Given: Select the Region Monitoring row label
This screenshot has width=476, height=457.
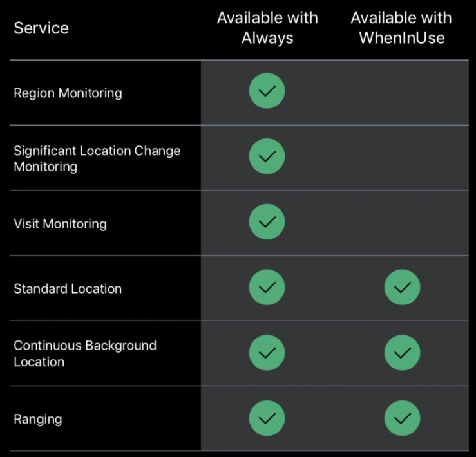Looking at the screenshot, I should [68, 93].
